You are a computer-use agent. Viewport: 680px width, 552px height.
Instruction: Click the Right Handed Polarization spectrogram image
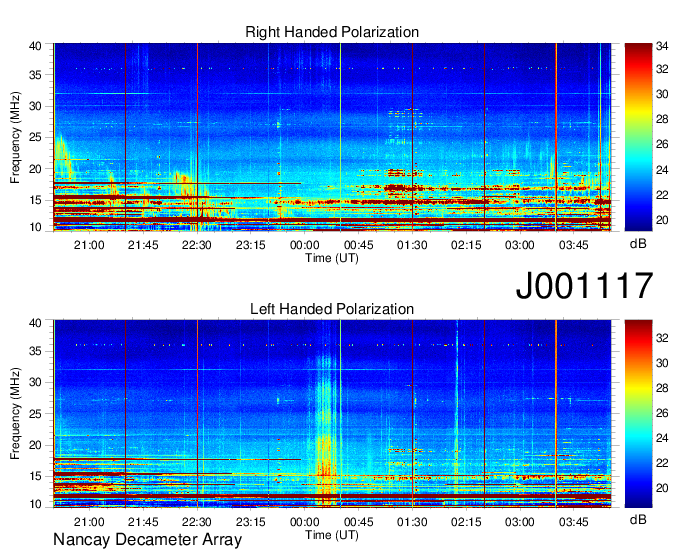pos(332,137)
